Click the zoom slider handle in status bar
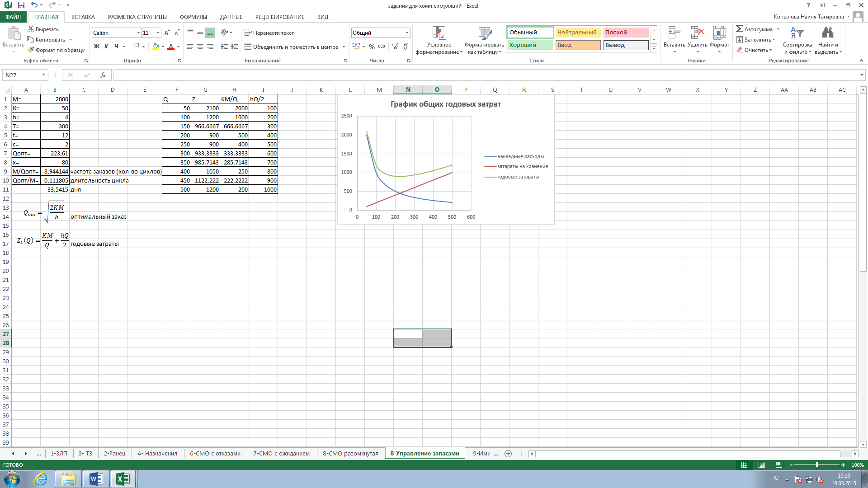The image size is (868, 488). pos(816,465)
